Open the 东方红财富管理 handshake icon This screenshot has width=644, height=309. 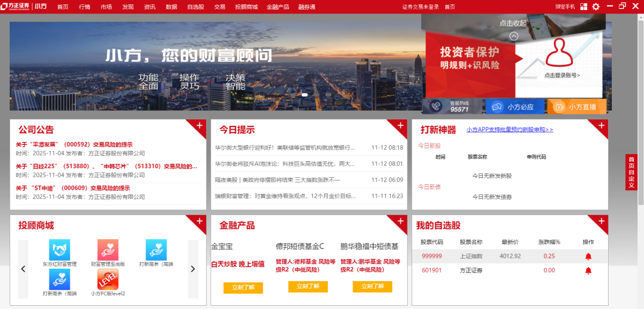60,250
